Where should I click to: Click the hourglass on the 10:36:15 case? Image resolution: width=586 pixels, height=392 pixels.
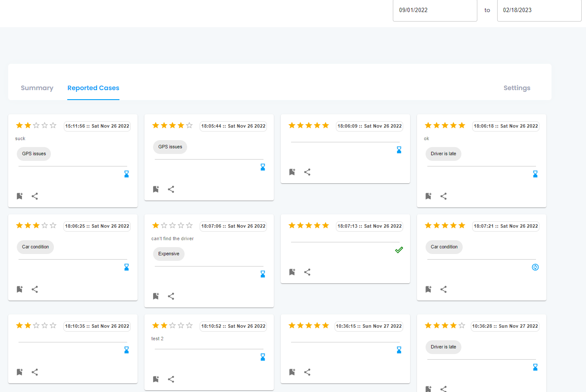coord(399,350)
